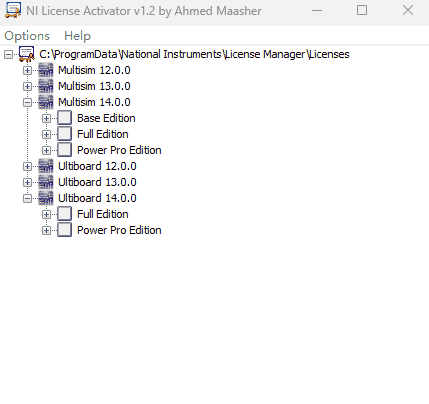This screenshot has height=404, width=429.
Task: Check the Multisim 14 Base Edition box
Action: tap(64, 118)
